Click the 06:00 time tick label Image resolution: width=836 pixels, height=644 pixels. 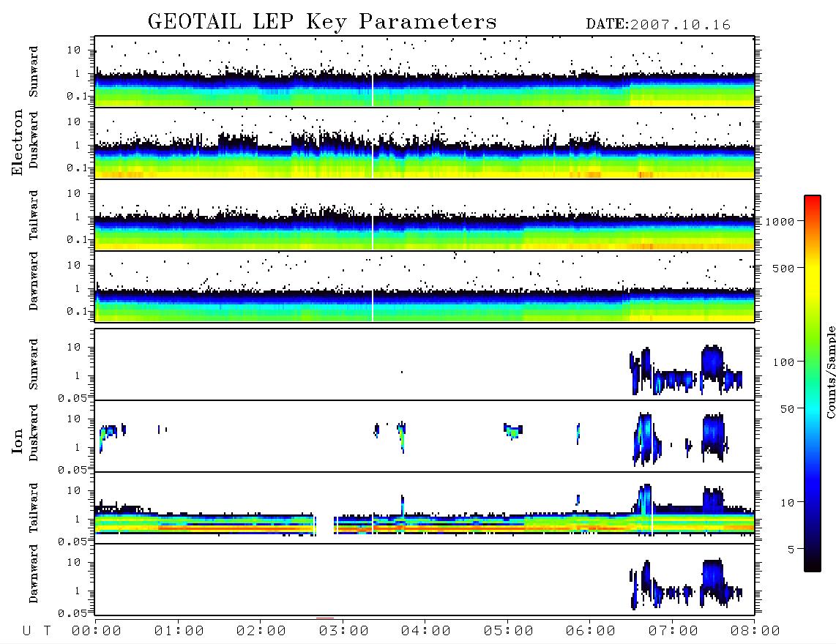coord(591,631)
